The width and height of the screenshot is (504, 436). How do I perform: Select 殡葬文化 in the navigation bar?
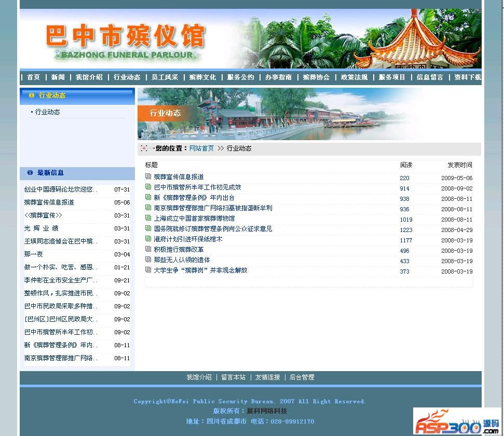(x=202, y=77)
